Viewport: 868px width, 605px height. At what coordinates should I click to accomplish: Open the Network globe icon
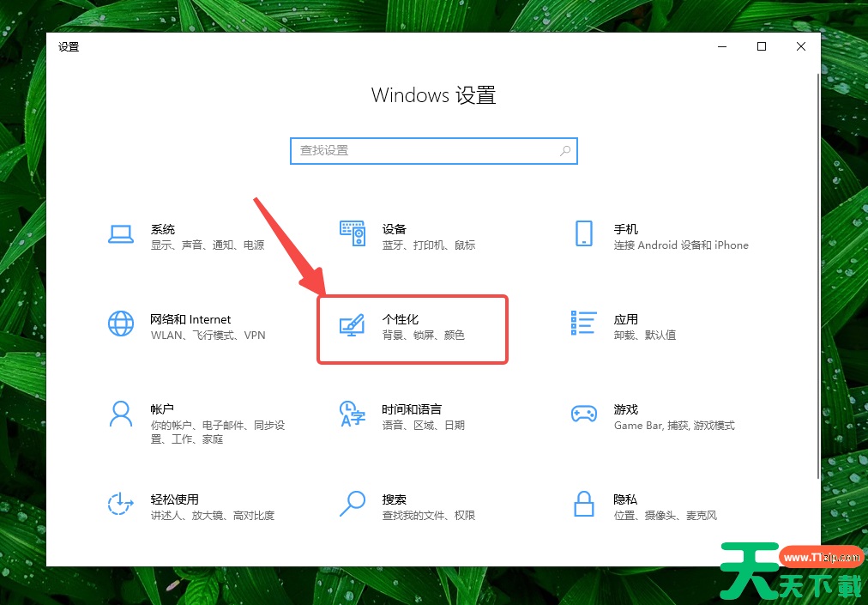click(x=121, y=324)
